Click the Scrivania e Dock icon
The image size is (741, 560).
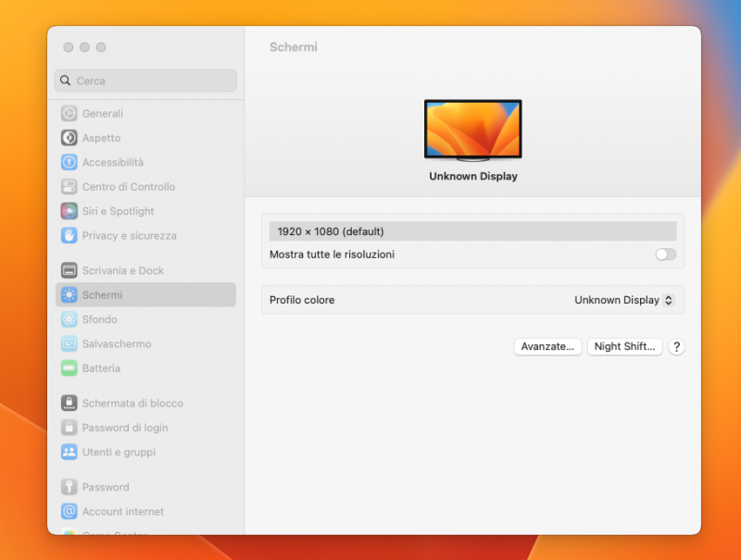click(69, 270)
